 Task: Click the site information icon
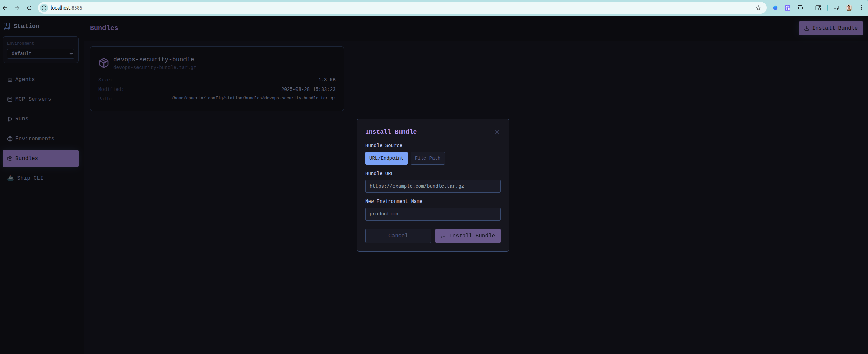44,8
